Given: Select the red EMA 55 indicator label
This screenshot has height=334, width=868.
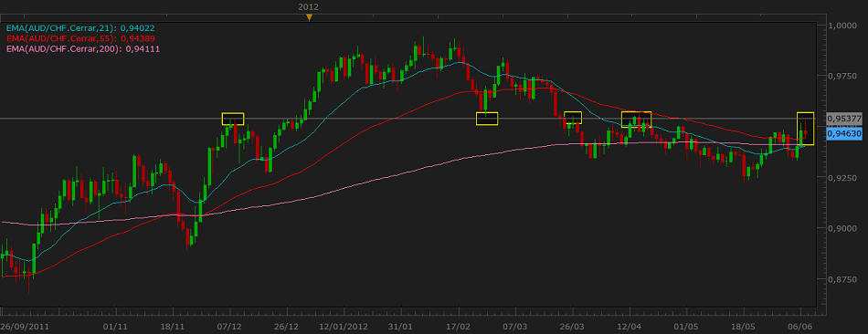Looking at the screenshot, I should click(x=80, y=38).
